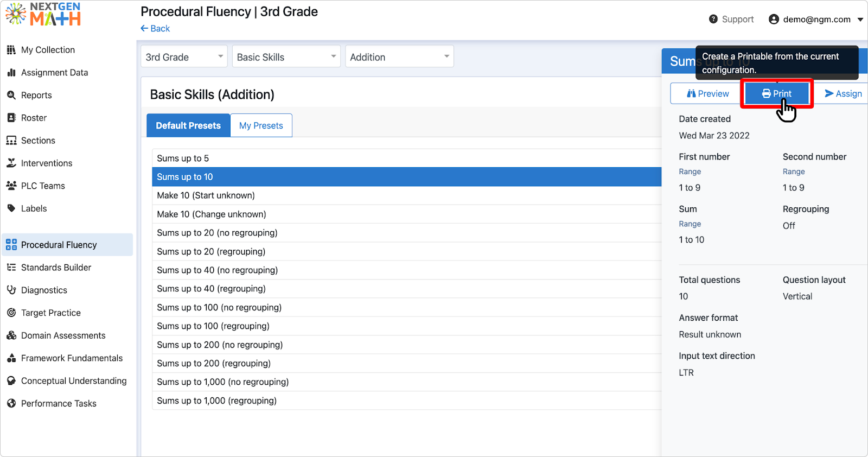This screenshot has height=457, width=868.
Task: Select Sums up to 200 (no regrouping)
Action: coord(407,345)
